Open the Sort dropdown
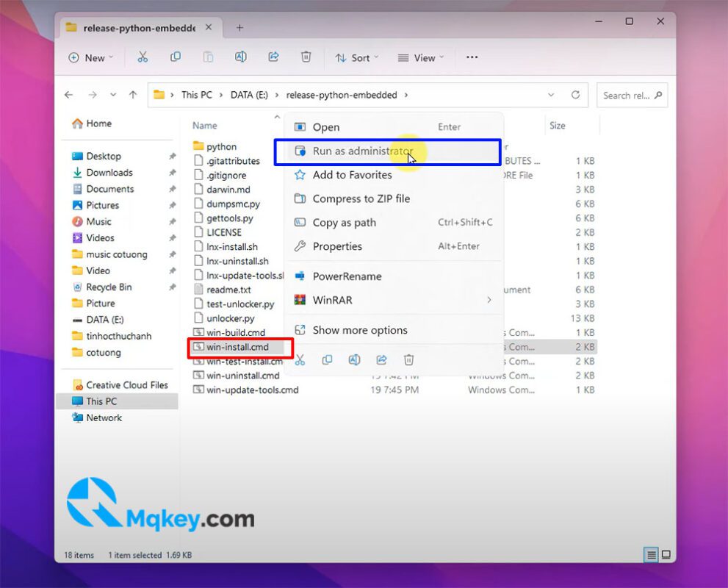 tap(356, 57)
